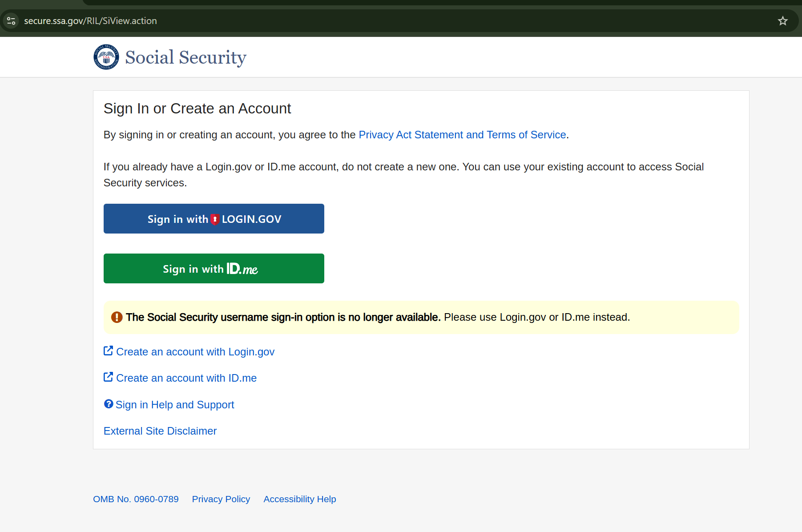This screenshot has height=532, width=802.
Task: Click the external link icon beside Login.gov account
Action: point(108,351)
